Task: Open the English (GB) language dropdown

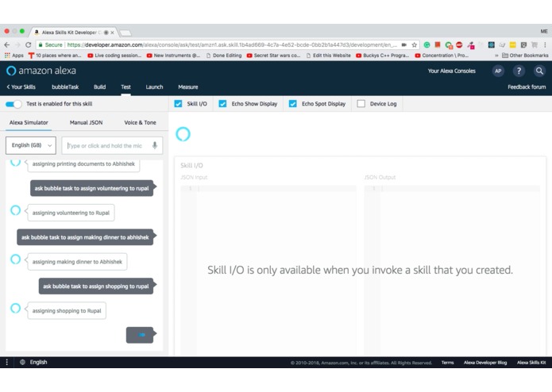Action: [31, 145]
